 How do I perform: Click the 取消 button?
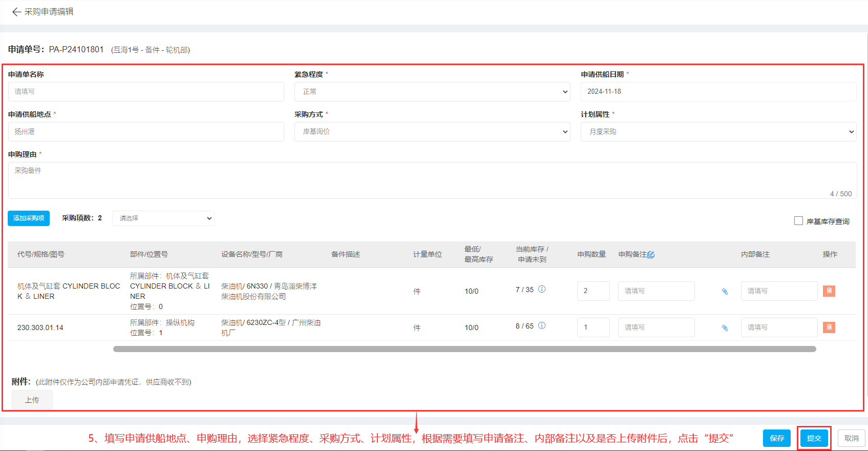click(852, 438)
